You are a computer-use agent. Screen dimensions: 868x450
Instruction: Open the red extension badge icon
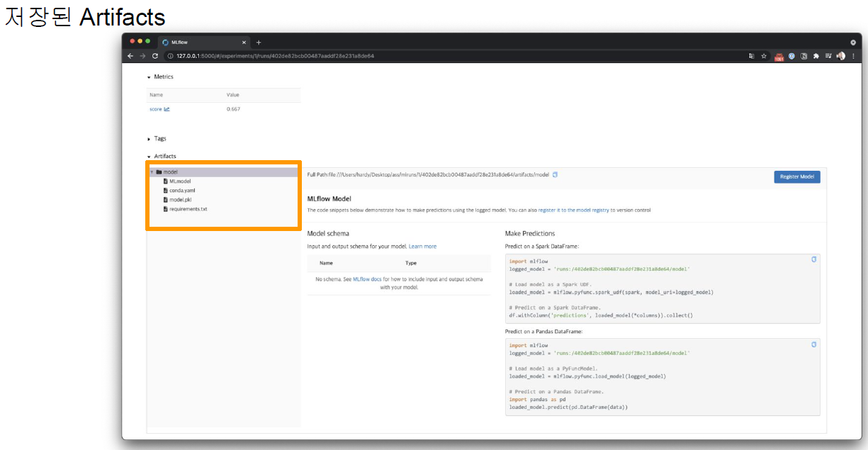click(779, 56)
